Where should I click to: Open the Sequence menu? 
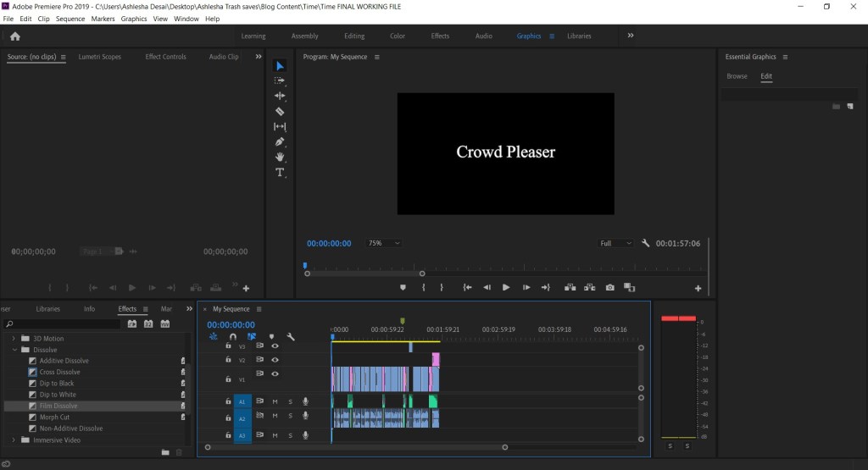pos(70,19)
